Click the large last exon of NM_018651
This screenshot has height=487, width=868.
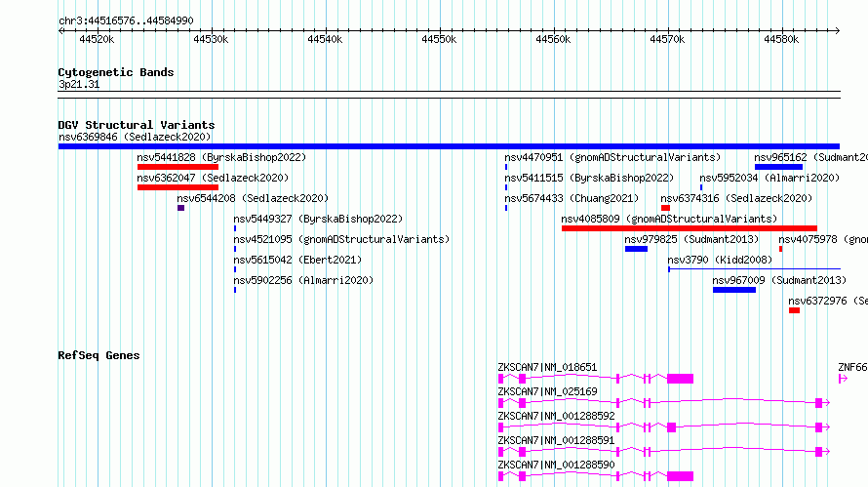click(x=681, y=379)
